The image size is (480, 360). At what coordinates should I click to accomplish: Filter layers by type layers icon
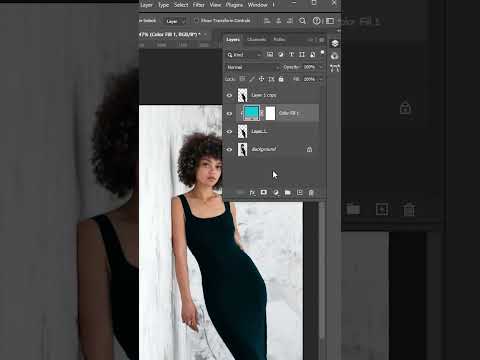pyautogui.click(x=291, y=54)
